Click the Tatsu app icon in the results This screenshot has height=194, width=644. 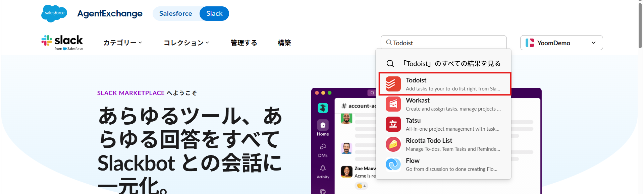[393, 124]
